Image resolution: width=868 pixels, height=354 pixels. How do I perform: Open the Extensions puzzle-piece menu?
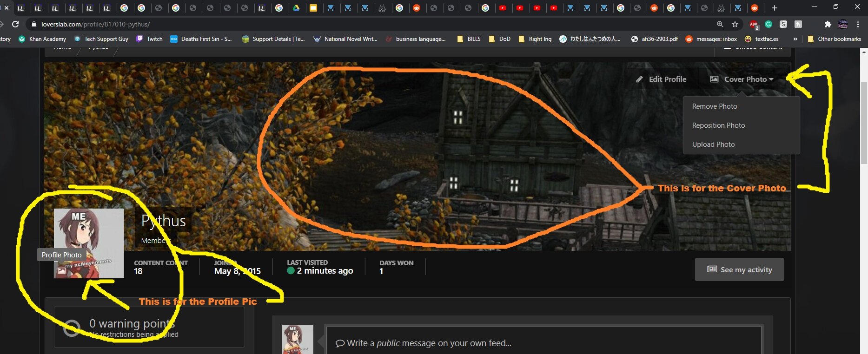pos(828,24)
